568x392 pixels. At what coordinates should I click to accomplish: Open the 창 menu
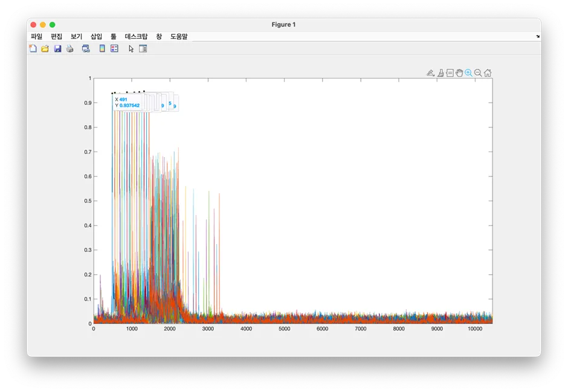coord(159,36)
